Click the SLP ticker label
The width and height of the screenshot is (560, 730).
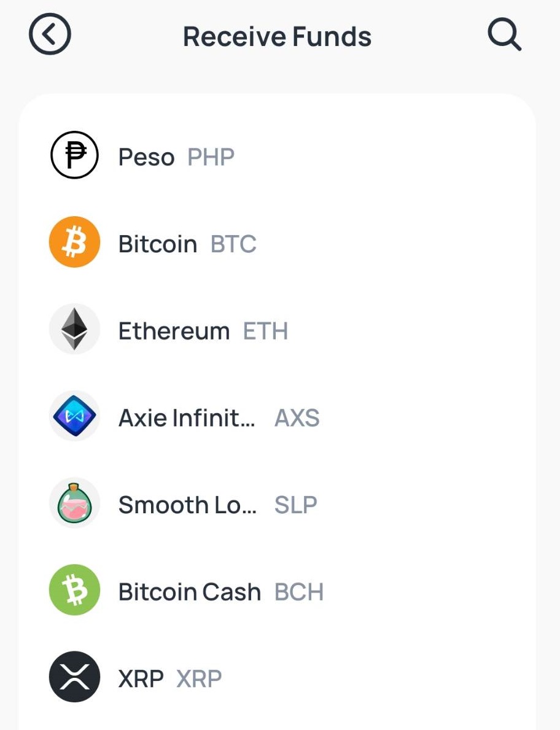(296, 505)
